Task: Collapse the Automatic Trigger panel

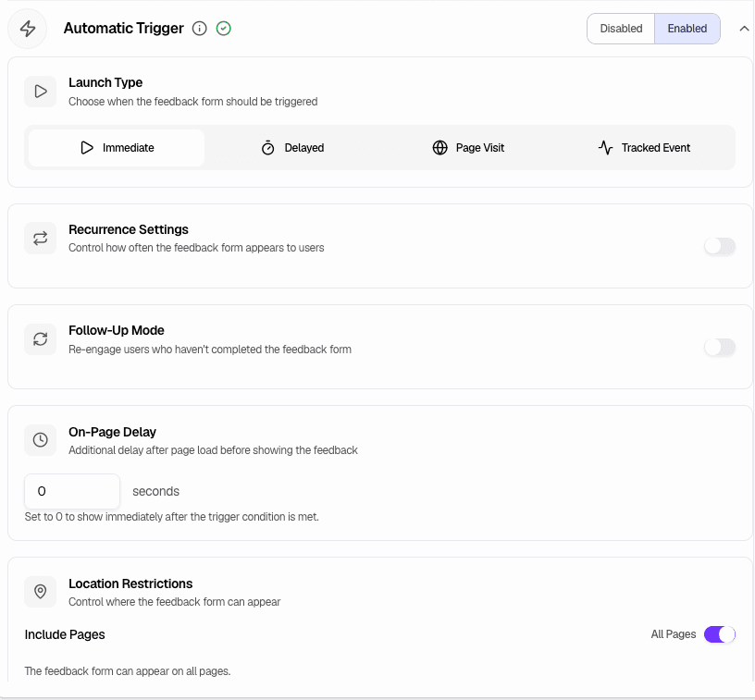Action: (x=744, y=29)
